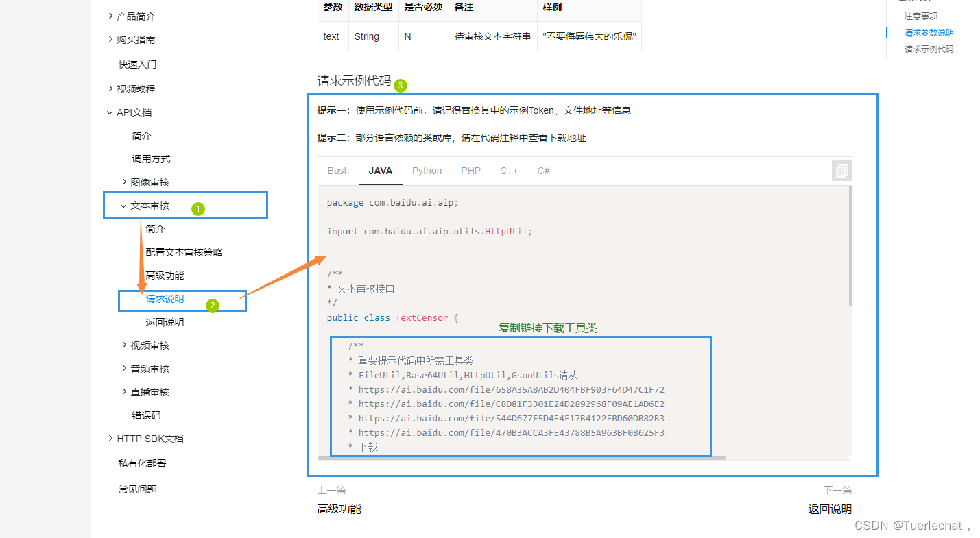Go to previous article 高级功能
The width and height of the screenshot is (980, 538).
tap(339, 509)
